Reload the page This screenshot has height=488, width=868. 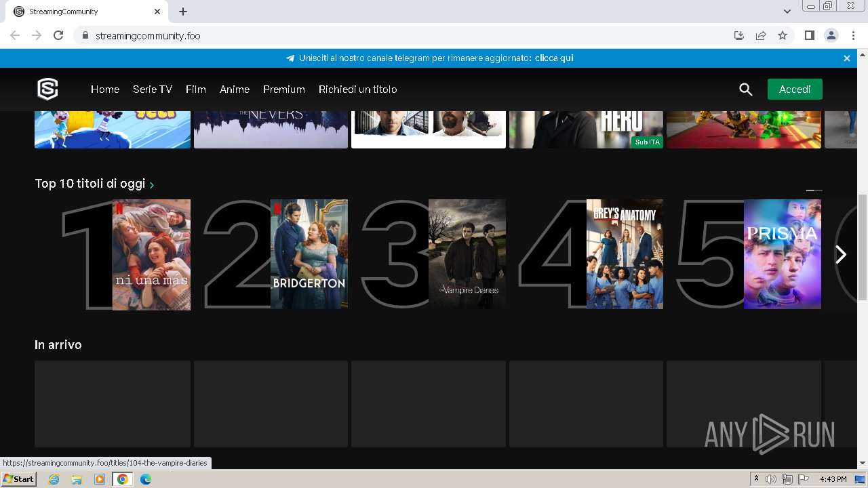58,35
